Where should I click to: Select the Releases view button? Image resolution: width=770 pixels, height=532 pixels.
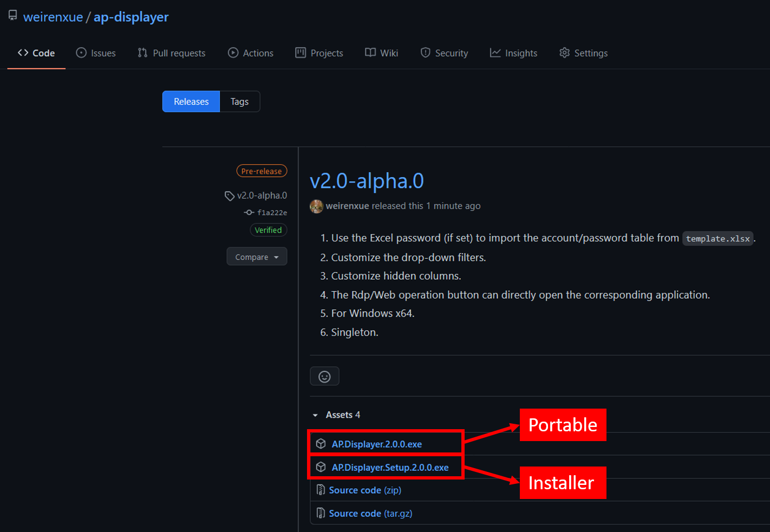[x=191, y=102]
